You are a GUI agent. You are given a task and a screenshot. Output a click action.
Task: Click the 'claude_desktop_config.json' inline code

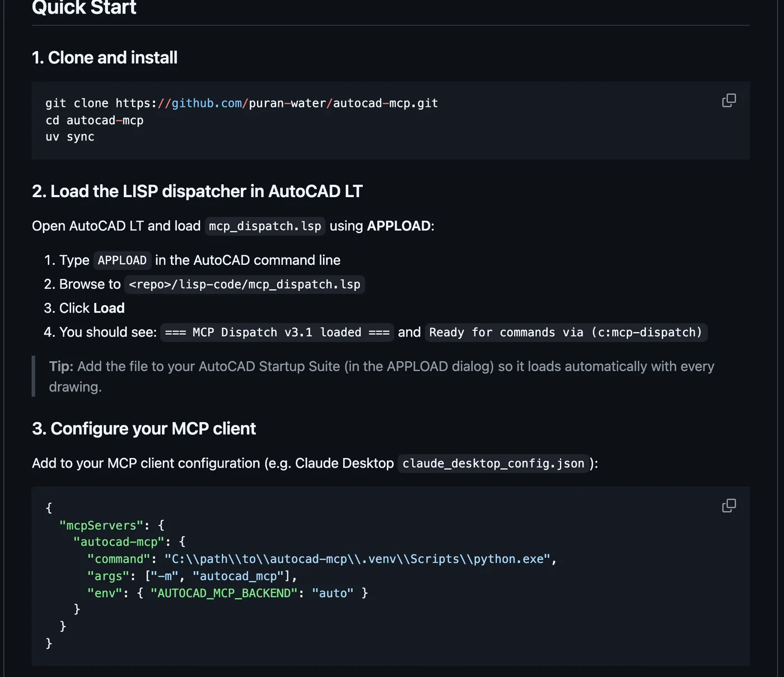[x=493, y=464]
